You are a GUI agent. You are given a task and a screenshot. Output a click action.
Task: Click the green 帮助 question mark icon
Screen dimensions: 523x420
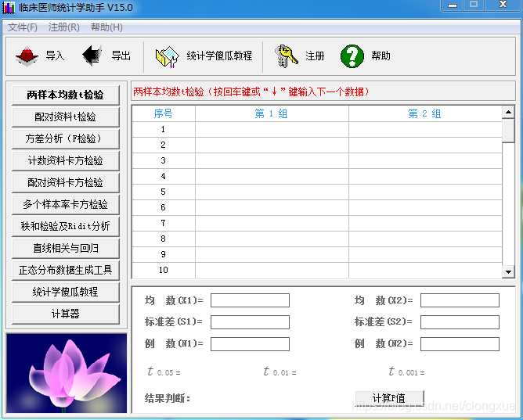click(352, 56)
